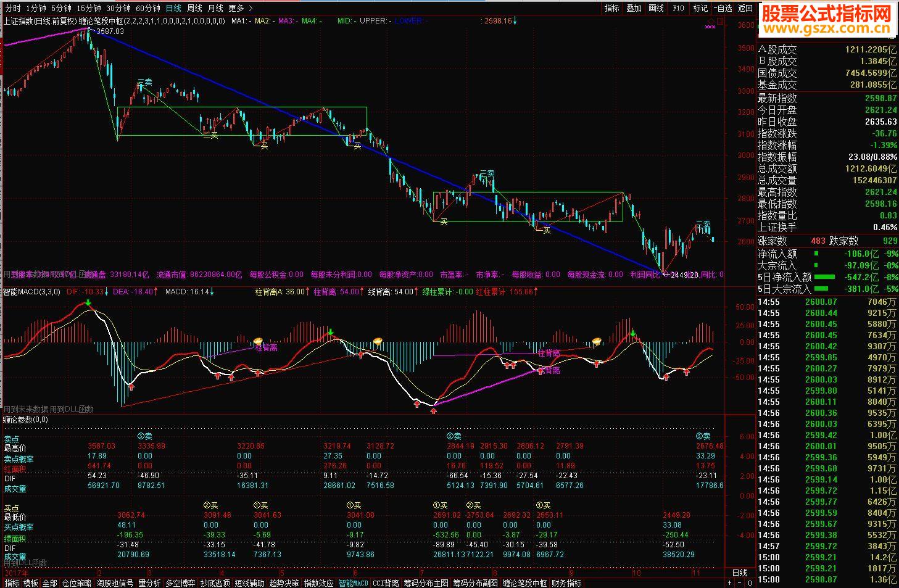Image resolution: width=899 pixels, height=588 pixels.
Task: Open the CCI背离 tab
Action: (386, 583)
